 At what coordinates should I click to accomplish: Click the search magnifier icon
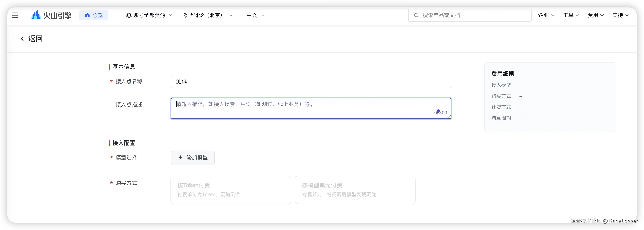416,15
